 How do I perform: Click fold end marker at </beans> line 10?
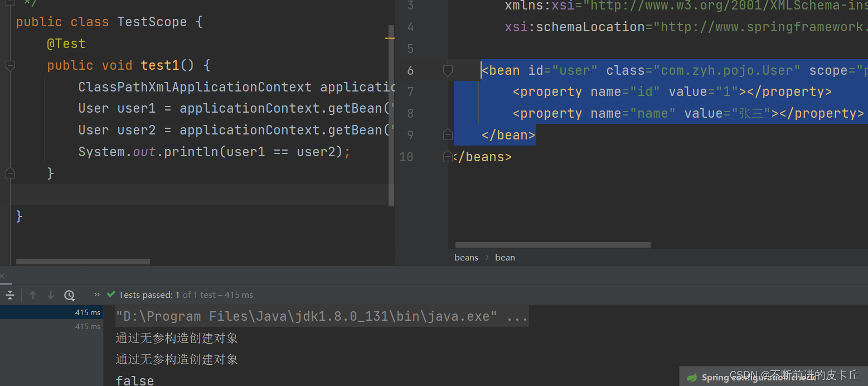(448, 156)
